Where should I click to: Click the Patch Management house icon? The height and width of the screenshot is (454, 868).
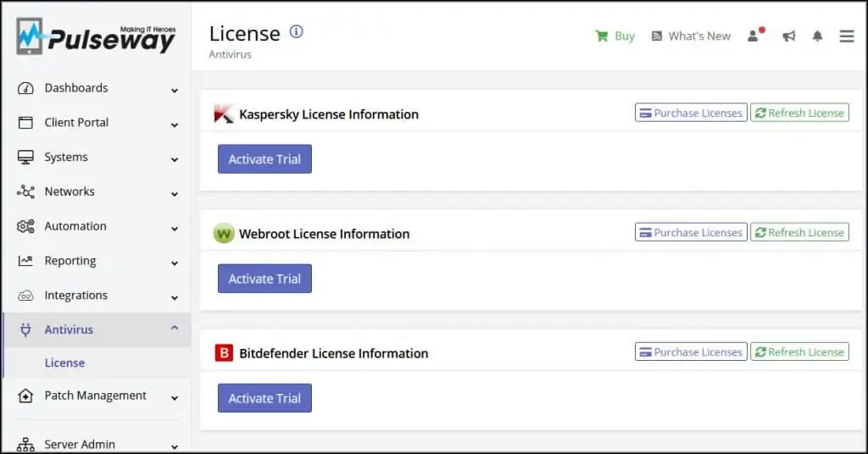25,396
